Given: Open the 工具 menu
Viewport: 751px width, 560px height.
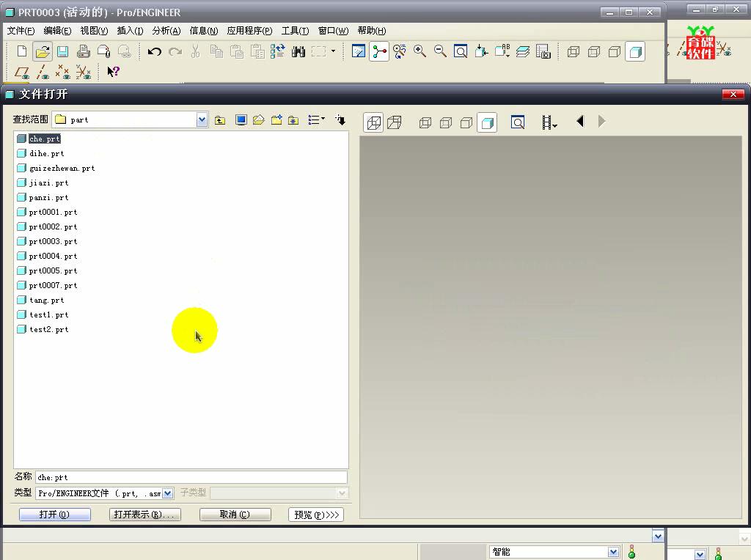Looking at the screenshot, I should tap(295, 31).
